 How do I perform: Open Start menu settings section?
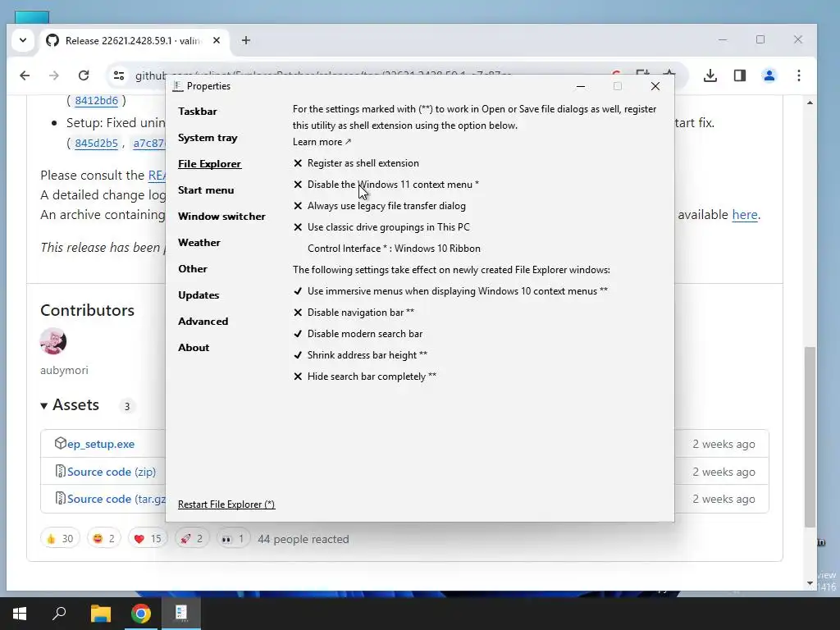click(x=206, y=190)
